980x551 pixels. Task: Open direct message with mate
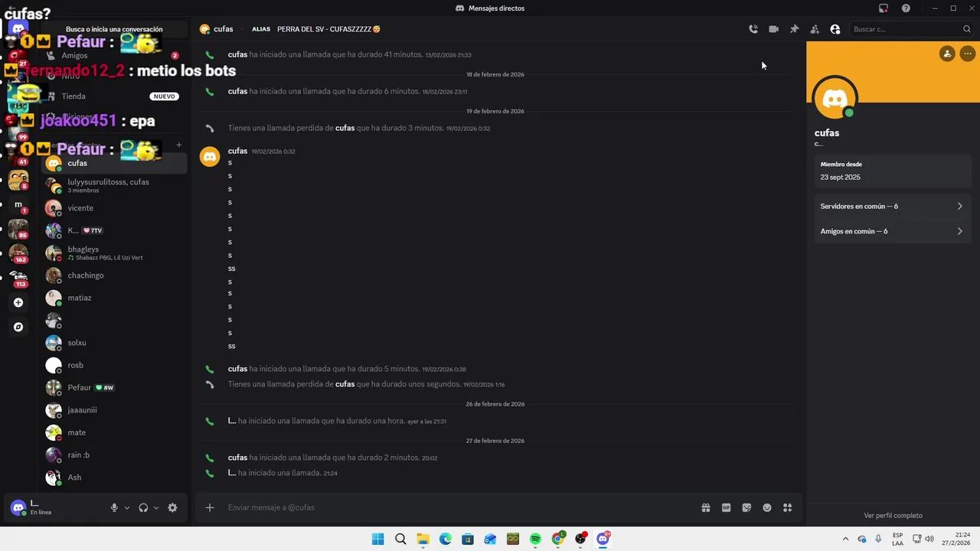pos(114,432)
